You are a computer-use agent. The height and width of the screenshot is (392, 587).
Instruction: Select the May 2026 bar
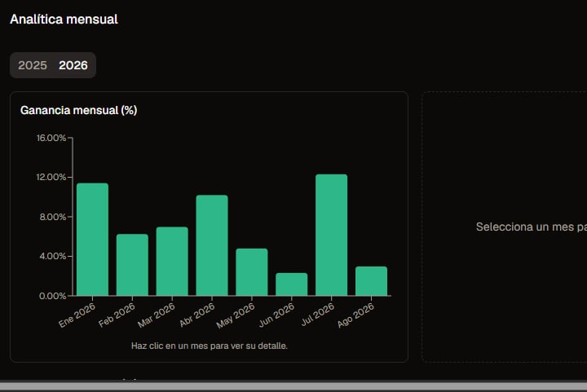click(x=252, y=272)
